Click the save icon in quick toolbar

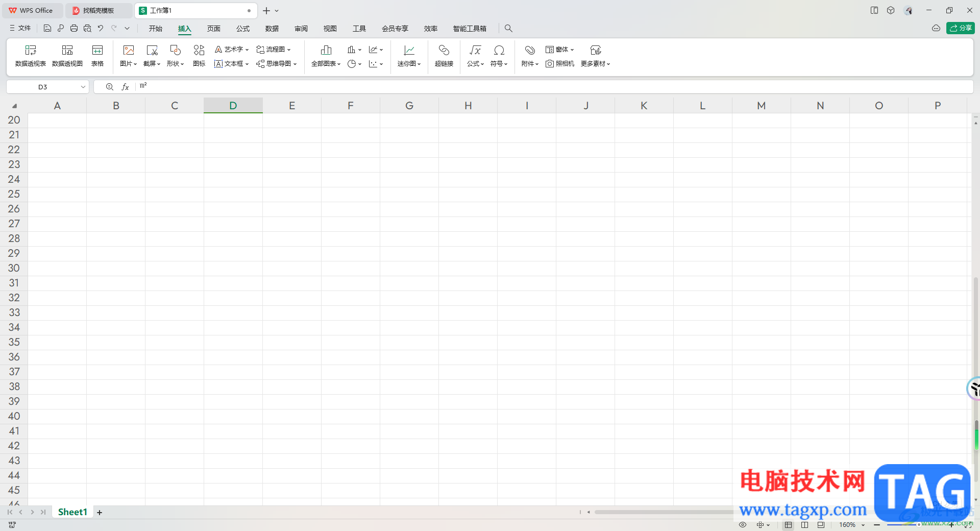coord(47,29)
